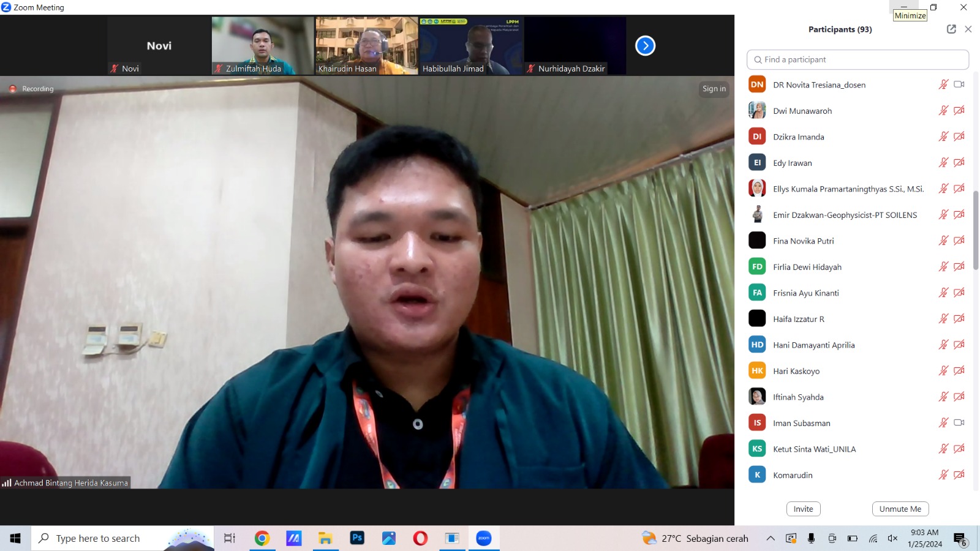Click Iman Subasman's video camera icon
Viewport: 980px width, 551px height.
pyautogui.click(x=959, y=422)
